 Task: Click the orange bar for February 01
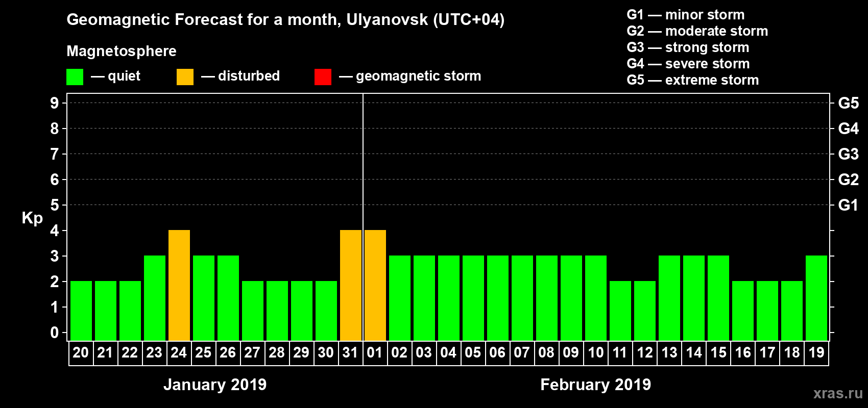click(375, 285)
